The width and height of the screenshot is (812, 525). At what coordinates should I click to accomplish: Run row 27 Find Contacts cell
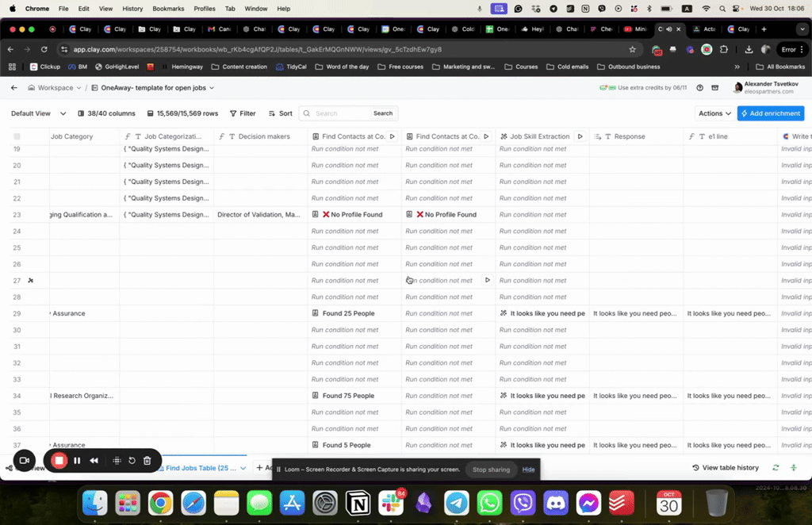pyautogui.click(x=488, y=280)
